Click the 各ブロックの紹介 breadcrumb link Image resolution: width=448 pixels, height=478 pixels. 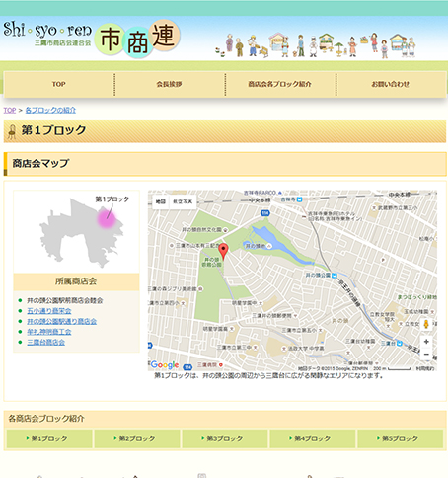tap(50, 110)
